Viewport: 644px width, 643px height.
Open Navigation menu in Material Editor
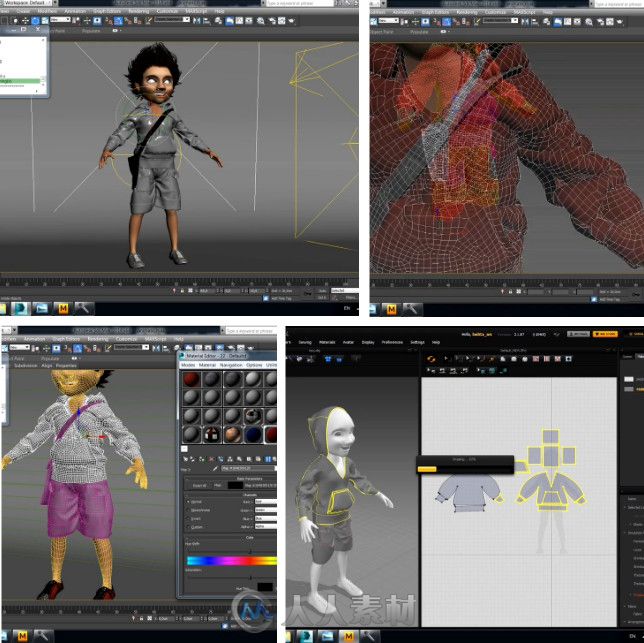coord(231,365)
